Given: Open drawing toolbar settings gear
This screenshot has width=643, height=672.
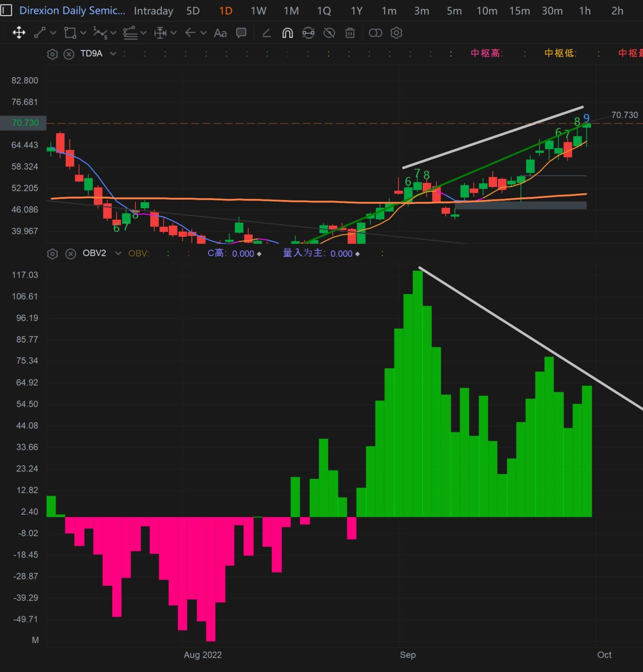Looking at the screenshot, I should coord(396,33).
